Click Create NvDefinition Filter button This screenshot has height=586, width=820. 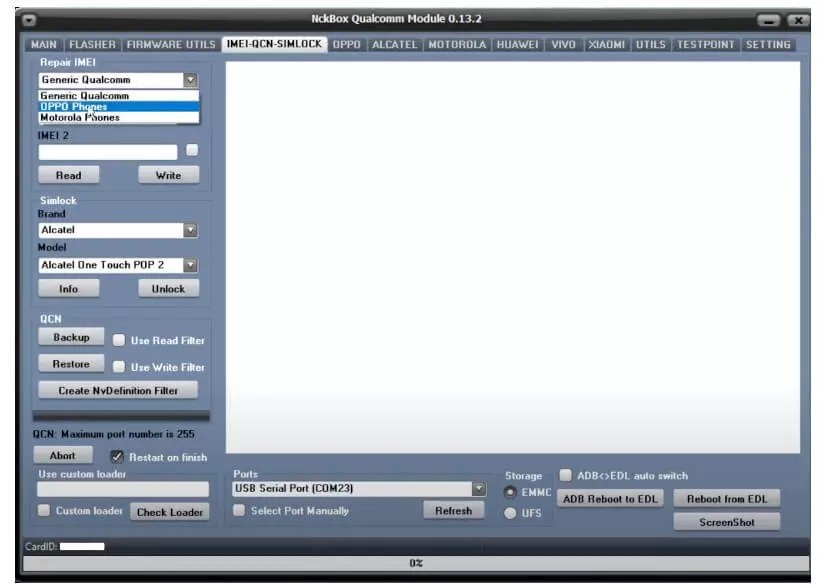[x=118, y=390]
